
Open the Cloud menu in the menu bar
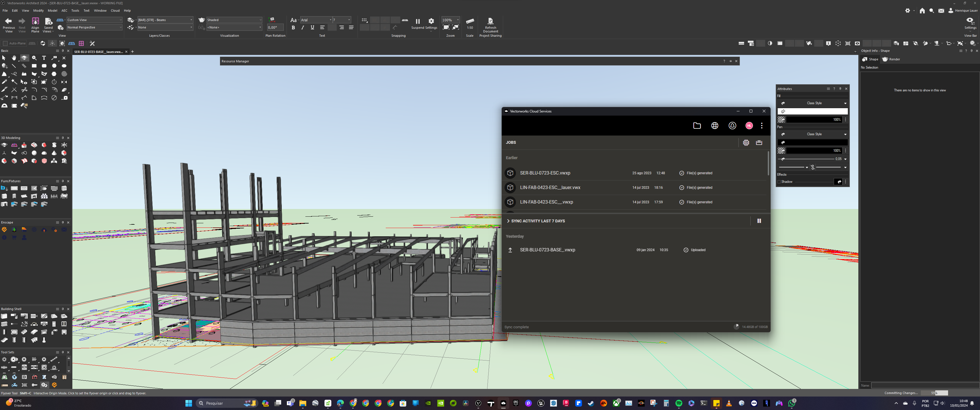pos(115,10)
